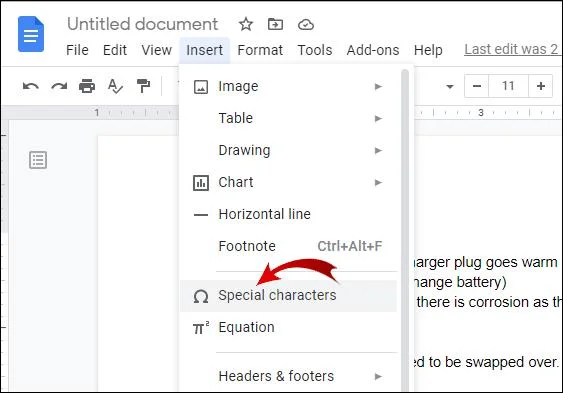Click the pi Equation icon

pyautogui.click(x=201, y=328)
